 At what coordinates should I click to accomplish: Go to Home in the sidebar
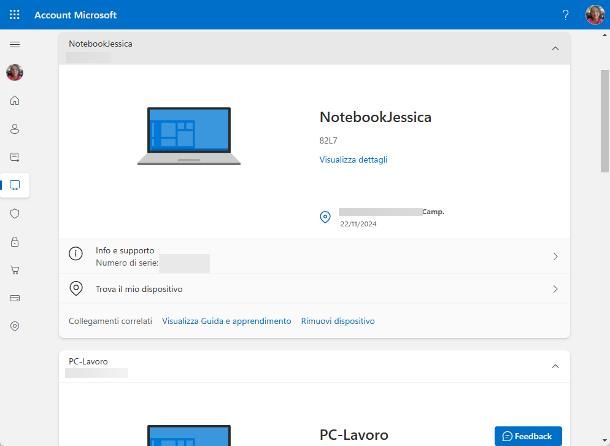[x=15, y=101]
